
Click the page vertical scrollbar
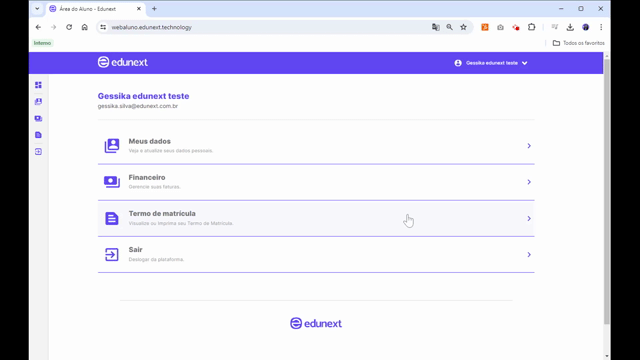pyautogui.click(x=607, y=192)
